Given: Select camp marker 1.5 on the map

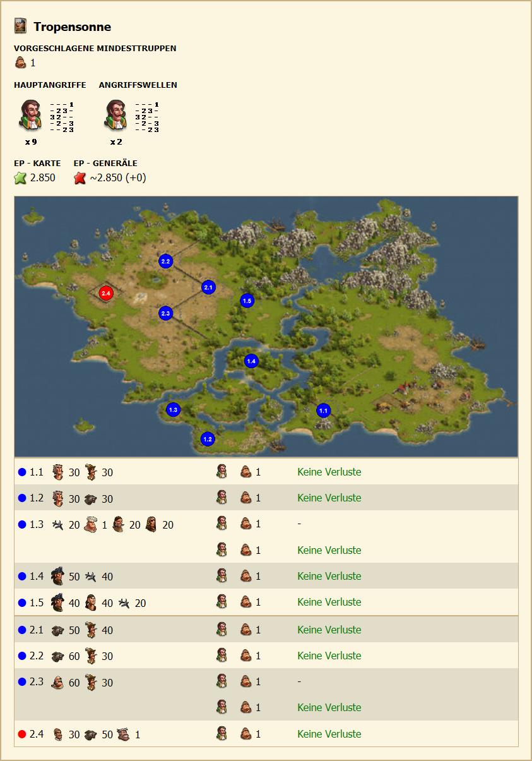Looking at the screenshot, I should (x=247, y=301).
